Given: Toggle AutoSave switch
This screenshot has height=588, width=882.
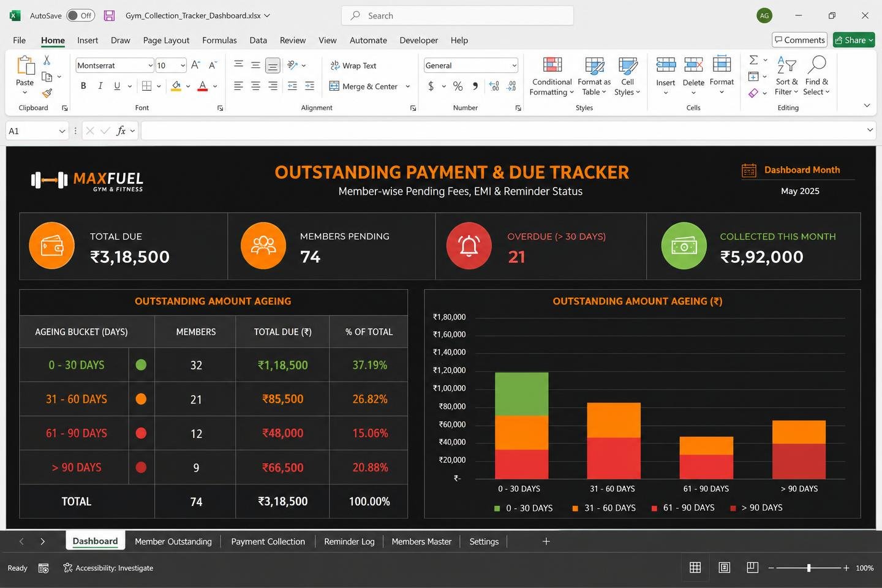Looking at the screenshot, I should (80, 15).
